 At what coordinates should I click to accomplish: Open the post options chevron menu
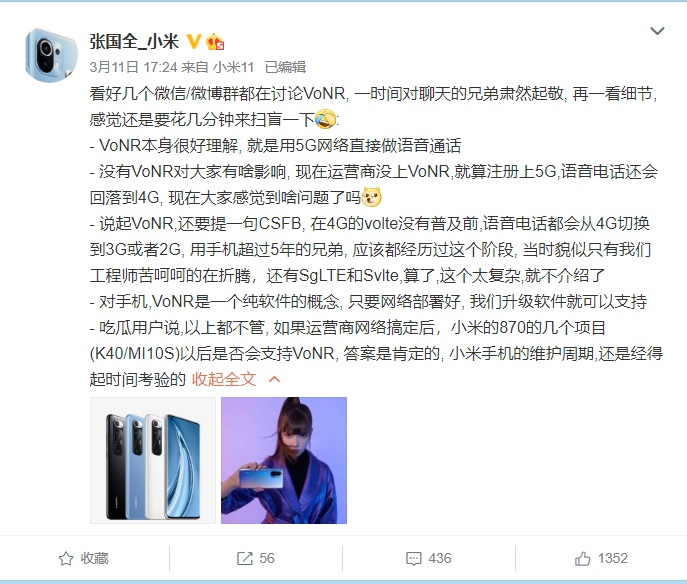pos(657,31)
